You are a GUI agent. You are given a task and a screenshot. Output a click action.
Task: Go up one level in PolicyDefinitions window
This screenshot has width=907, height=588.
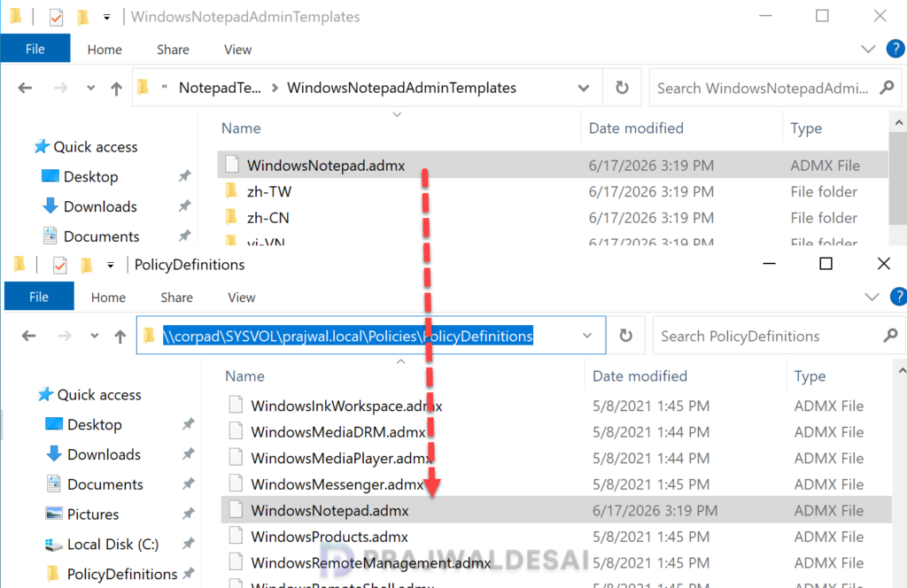click(x=120, y=336)
